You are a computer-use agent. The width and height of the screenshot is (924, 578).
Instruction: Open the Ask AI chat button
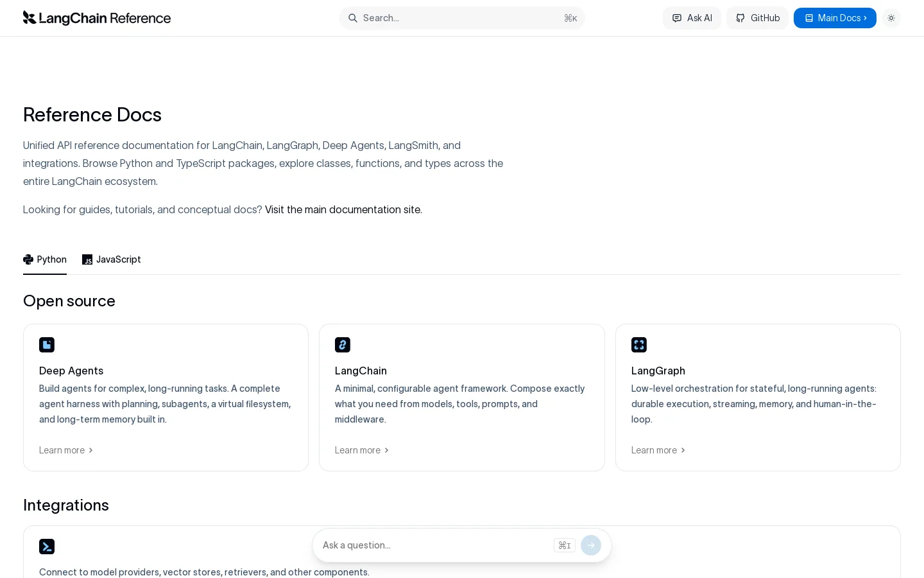pyautogui.click(x=692, y=18)
